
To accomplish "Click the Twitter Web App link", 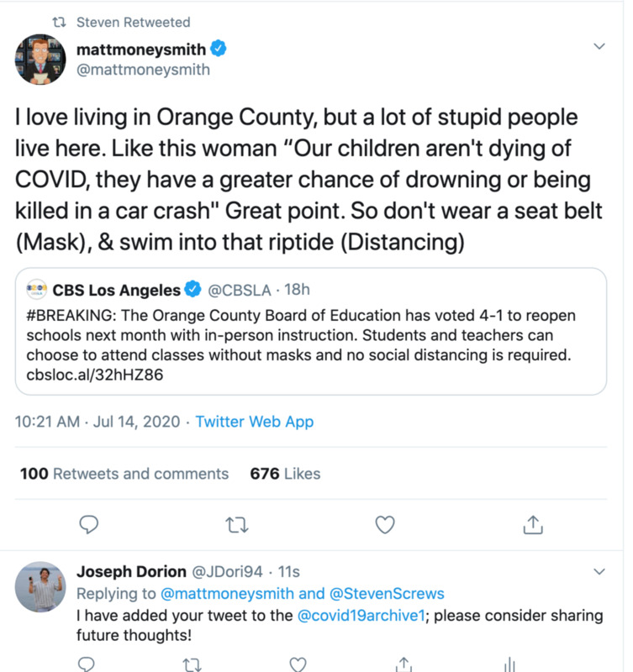I will point(254,422).
